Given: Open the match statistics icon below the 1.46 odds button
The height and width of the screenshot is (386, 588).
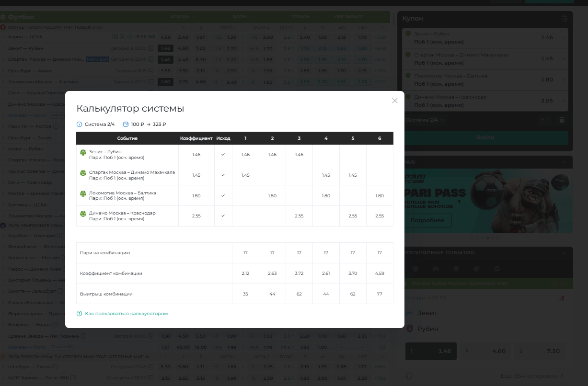Looking at the screenshot, I should [409, 376].
